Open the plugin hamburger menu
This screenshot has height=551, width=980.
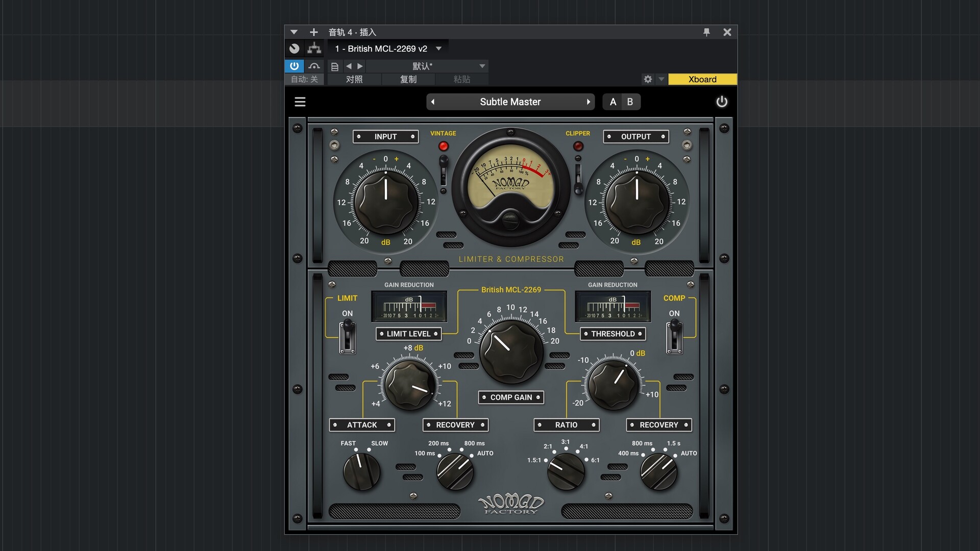point(300,102)
